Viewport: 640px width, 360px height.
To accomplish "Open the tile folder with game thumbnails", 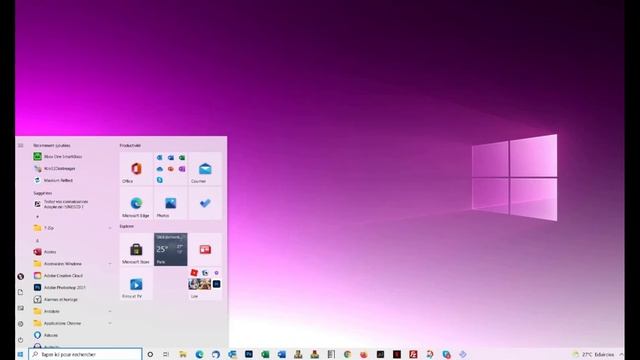I will tap(205, 284).
